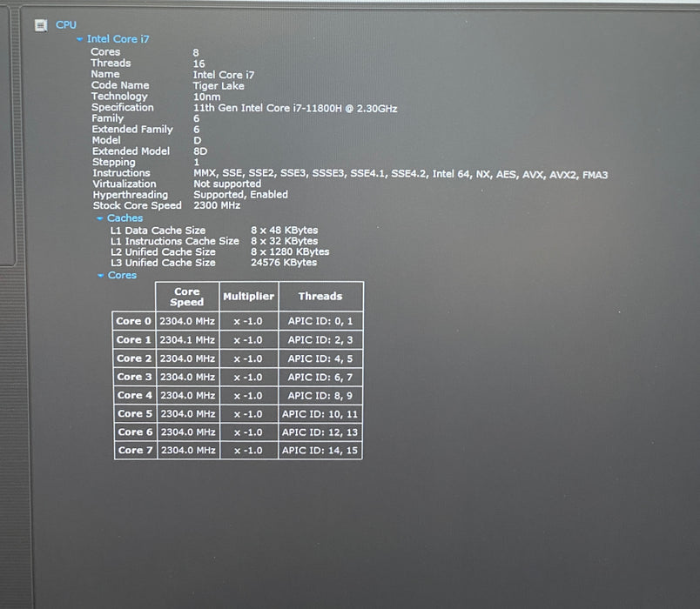Select the Instructions list starting with MMX
Image resolution: width=700 pixels, height=609 pixels.
tap(400, 174)
